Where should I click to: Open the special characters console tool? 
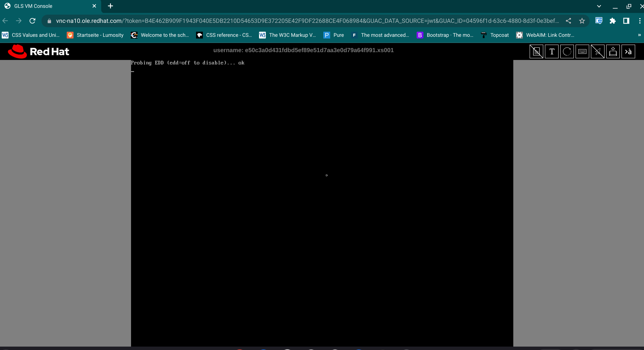pos(628,51)
